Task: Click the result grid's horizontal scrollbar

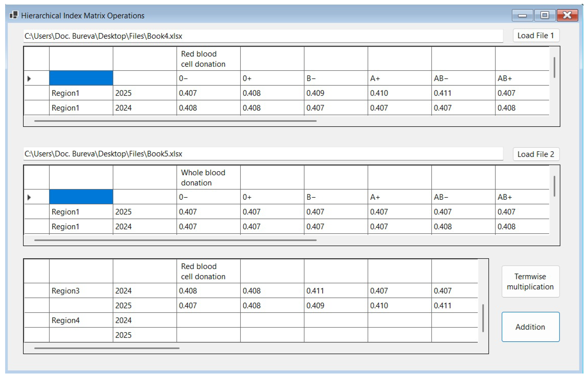Action: click(107, 348)
